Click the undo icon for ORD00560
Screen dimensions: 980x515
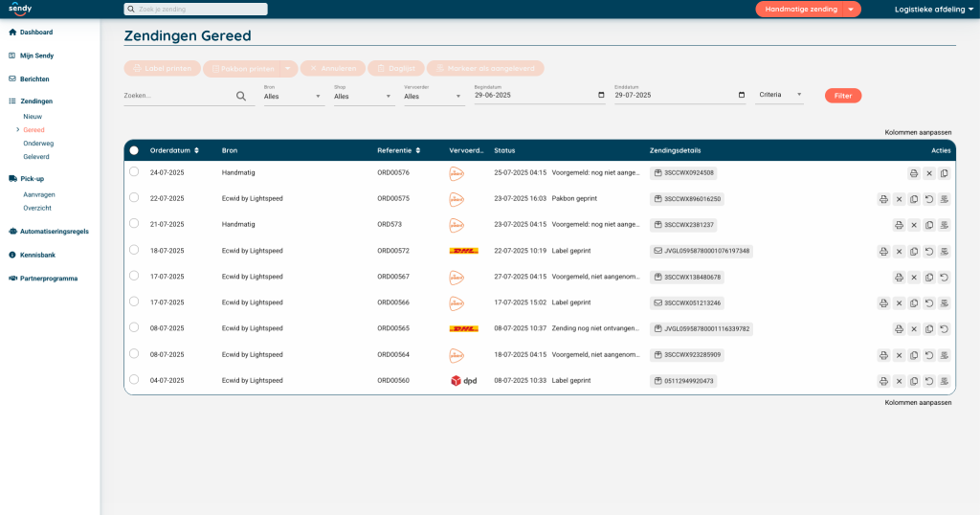coord(929,381)
